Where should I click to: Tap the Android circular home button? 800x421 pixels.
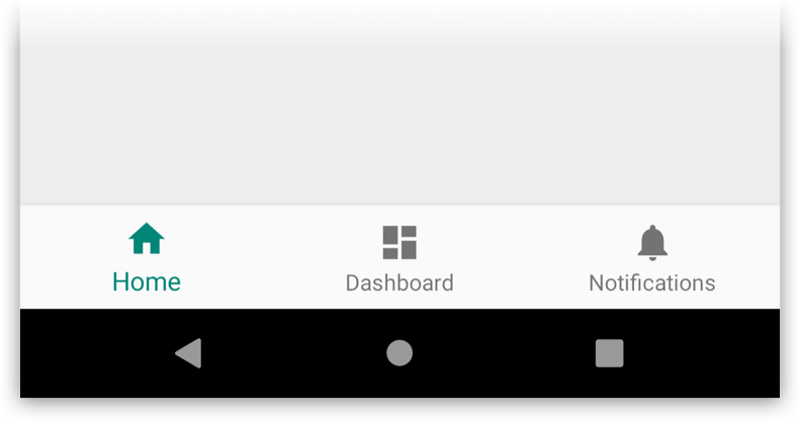point(399,353)
